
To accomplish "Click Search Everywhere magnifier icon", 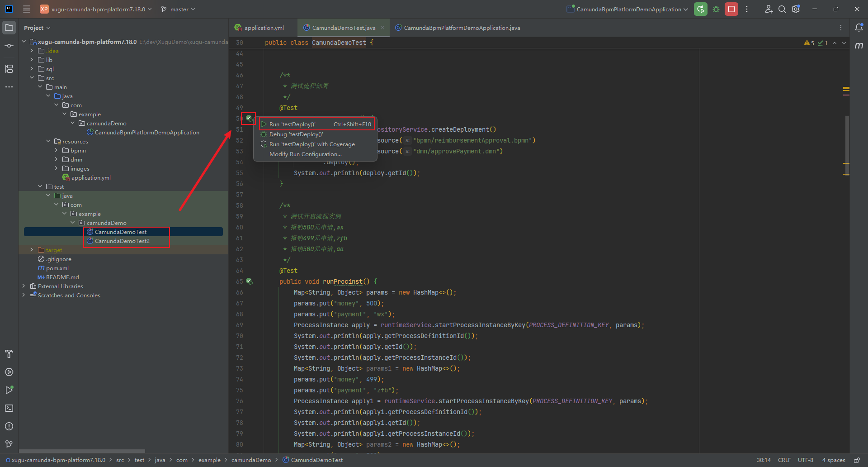I will coord(782,9).
